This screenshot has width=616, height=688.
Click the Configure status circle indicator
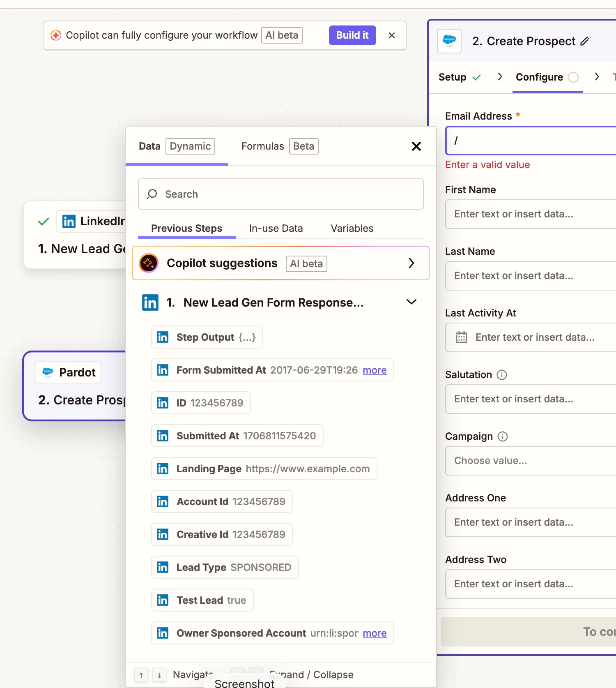[x=573, y=77]
